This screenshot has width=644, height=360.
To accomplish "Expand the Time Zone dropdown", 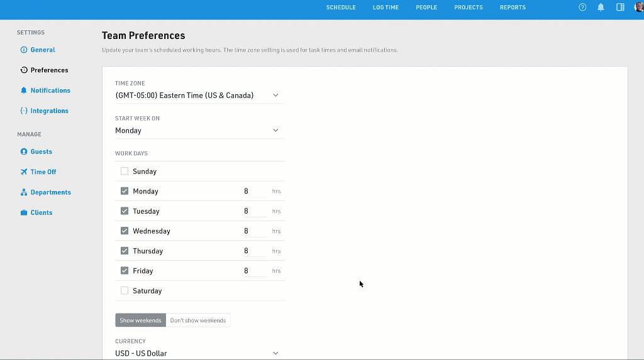I will 275,95.
